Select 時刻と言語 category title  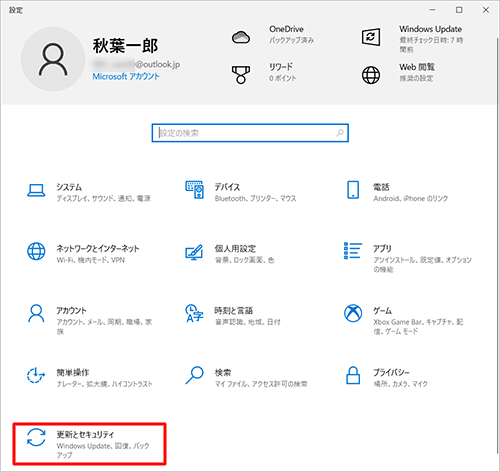234,311
